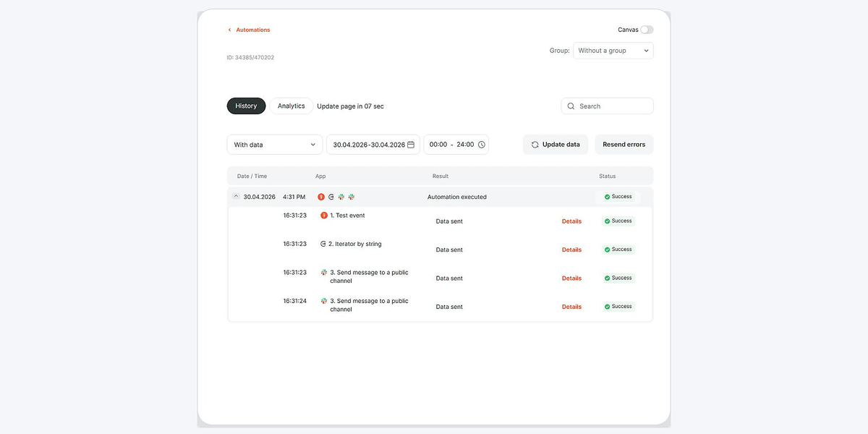Open Details for 2. Iterator by string

pyautogui.click(x=571, y=250)
